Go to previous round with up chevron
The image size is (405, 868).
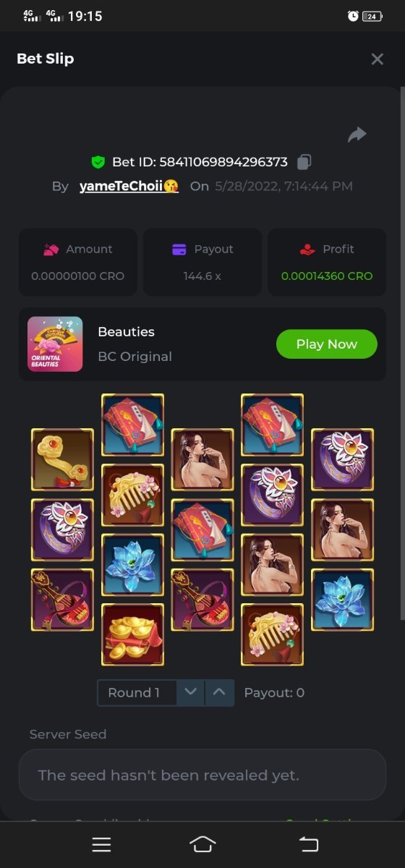[x=220, y=692]
